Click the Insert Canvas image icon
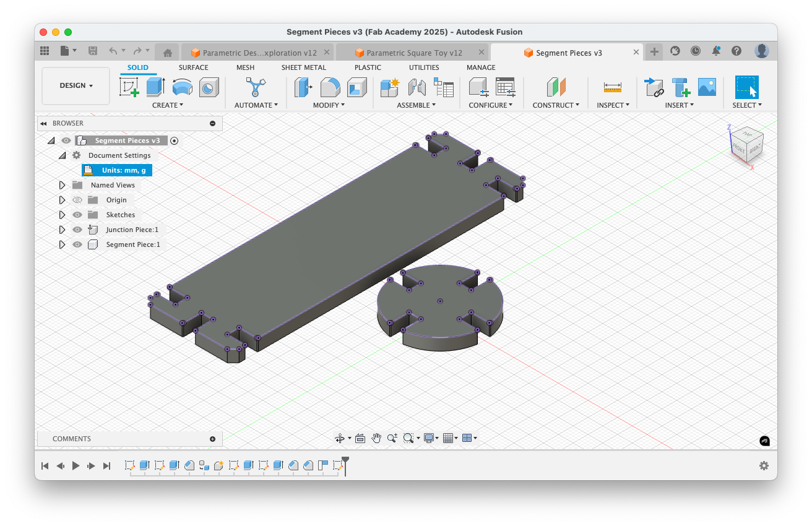 pyautogui.click(x=707, y=87)
